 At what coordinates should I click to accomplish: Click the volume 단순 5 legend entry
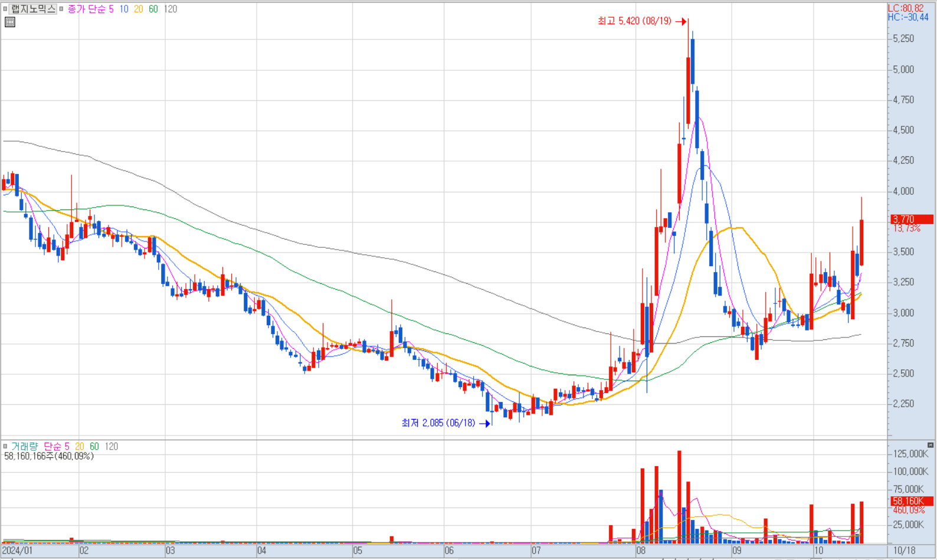click(57, 447)
